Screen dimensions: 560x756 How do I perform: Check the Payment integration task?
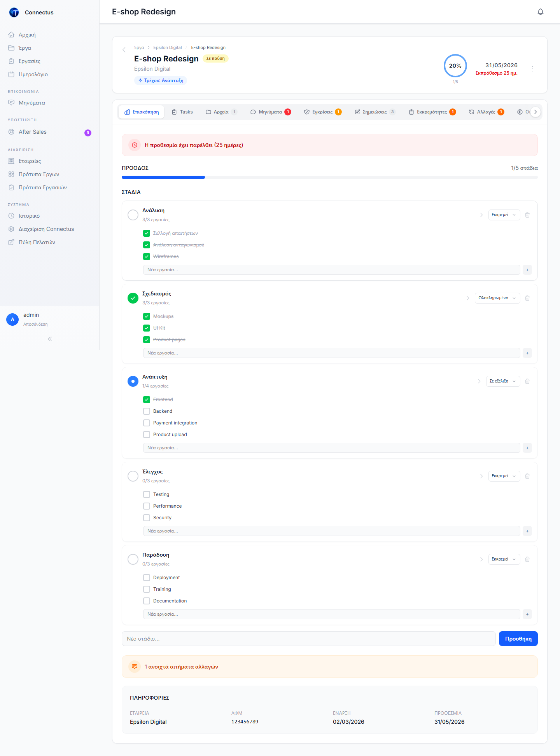pos(147,423)
